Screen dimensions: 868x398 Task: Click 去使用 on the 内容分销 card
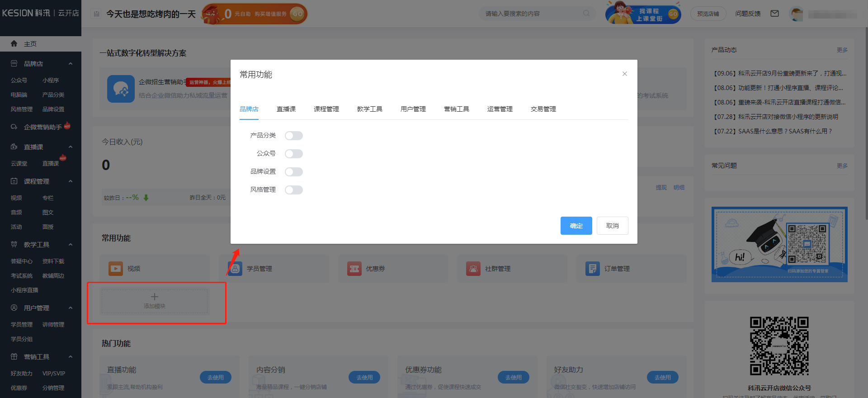click(364, 377)
